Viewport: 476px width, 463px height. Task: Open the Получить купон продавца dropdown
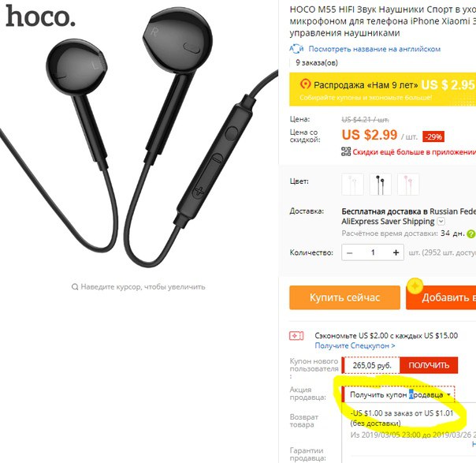pos(399,394)
